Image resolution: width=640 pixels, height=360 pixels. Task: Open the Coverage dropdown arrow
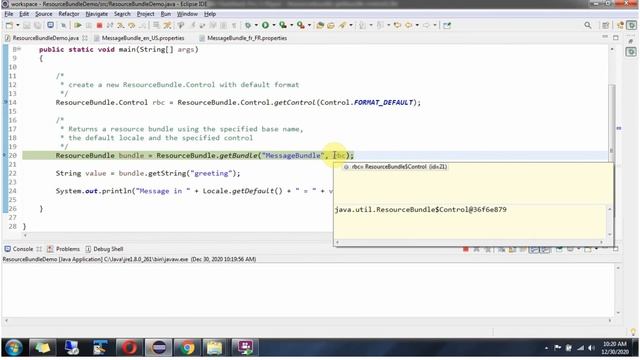pyautogui.click(x=291, y=25)
